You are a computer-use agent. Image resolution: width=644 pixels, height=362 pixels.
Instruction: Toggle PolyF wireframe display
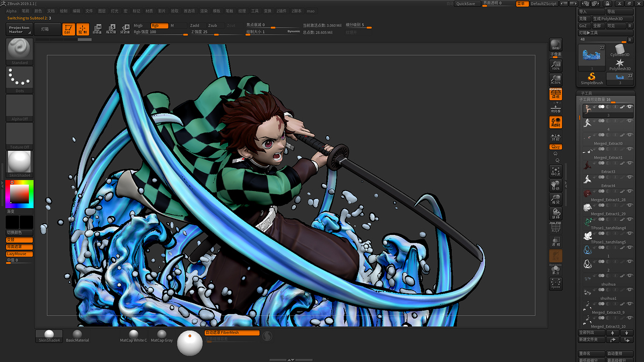[x=556, y=228]
